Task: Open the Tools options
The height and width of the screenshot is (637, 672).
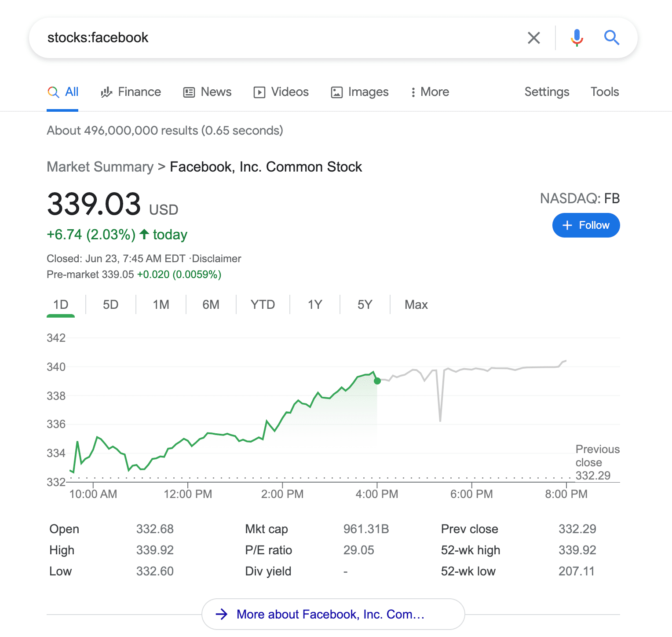Action: coord(605,92)
